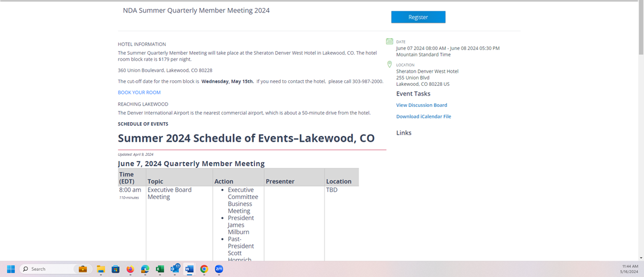Click the blue Register button
The width and height of the screenshot is (644, 277).
(418, 17)
